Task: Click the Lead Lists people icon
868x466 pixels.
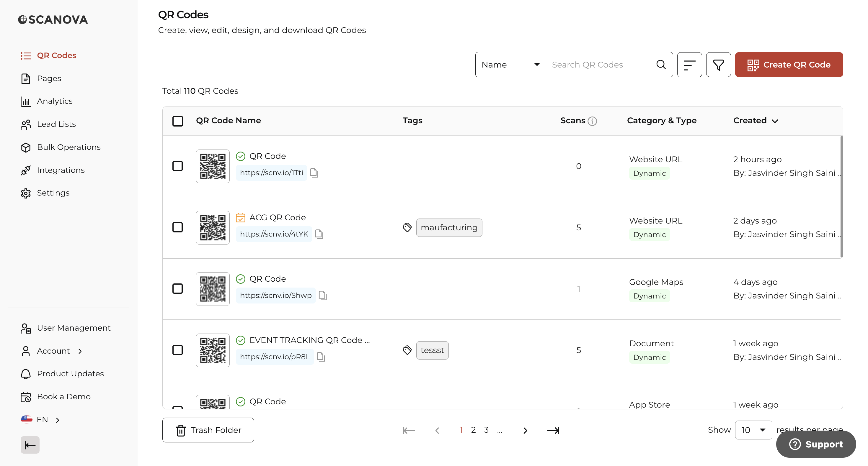Action: pos(26,124)
